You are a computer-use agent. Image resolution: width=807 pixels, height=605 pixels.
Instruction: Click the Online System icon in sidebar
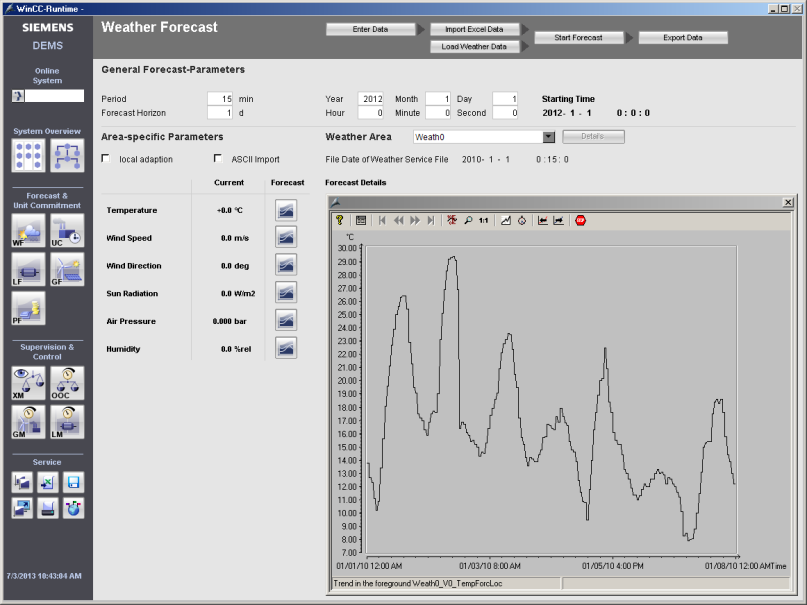pos(18,96)
